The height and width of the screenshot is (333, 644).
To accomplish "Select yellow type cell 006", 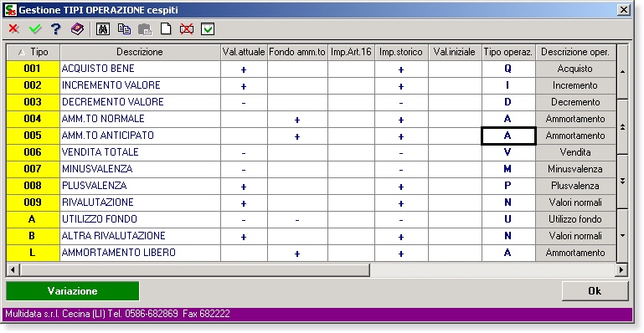I will (33, 152).
